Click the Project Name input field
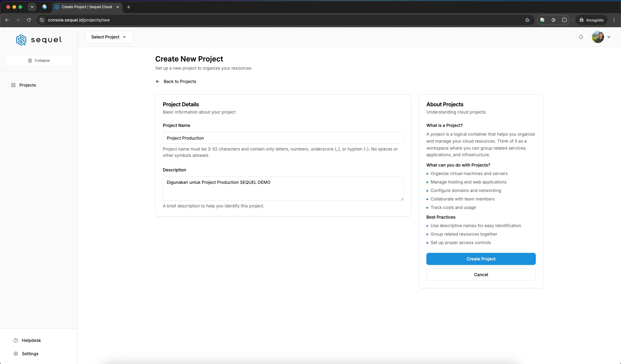Screen dimensions: 621x364 (283, 138)
